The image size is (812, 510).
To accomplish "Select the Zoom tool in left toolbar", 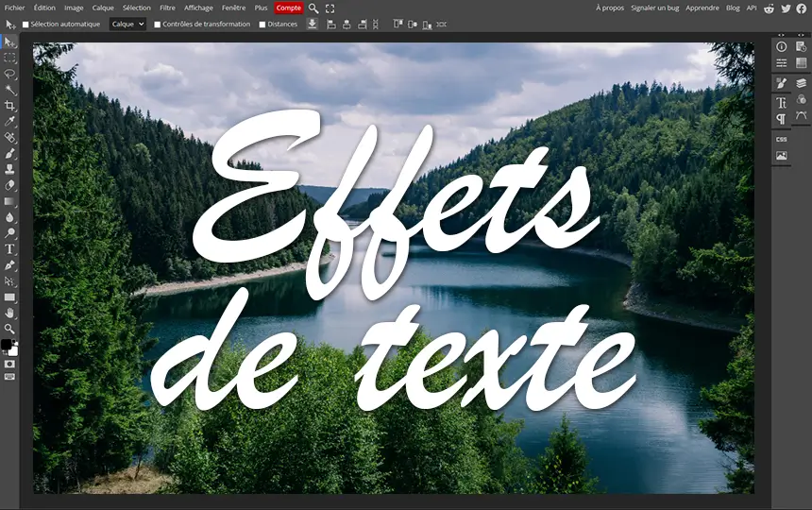I will [9, 329].
